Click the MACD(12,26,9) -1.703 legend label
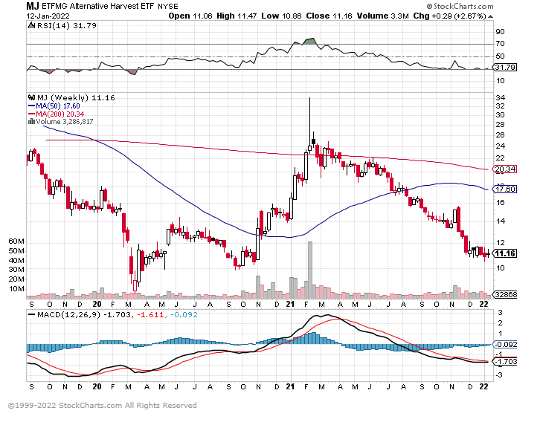This screenshot has width=540, height=425. (x=80, y=314)
